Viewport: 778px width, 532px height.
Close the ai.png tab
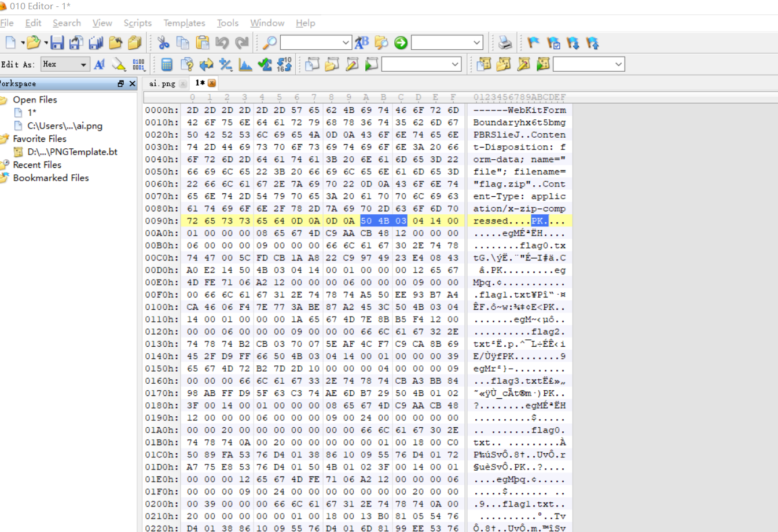183,83
